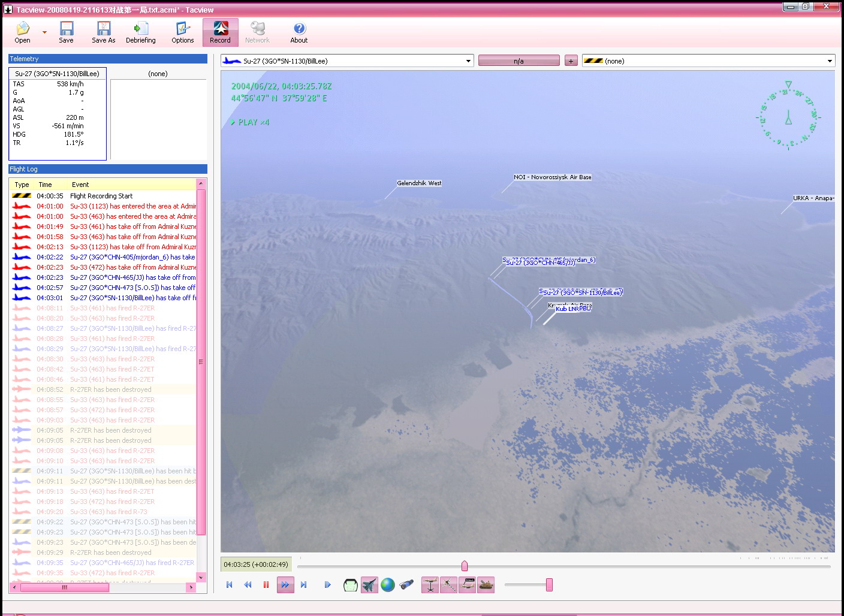
Task: Open the Options dialog
Action: tap(183, 32)
